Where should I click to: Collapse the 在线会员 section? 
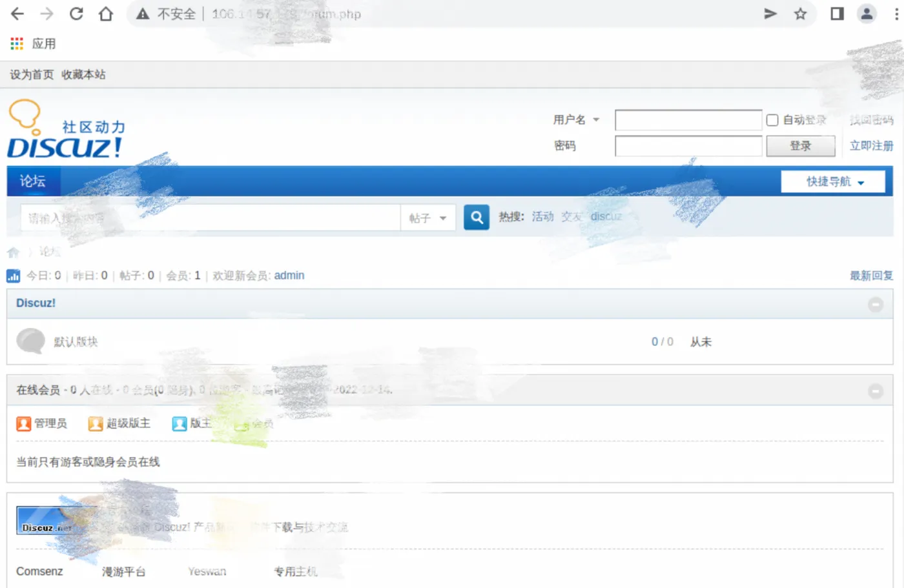876,391
